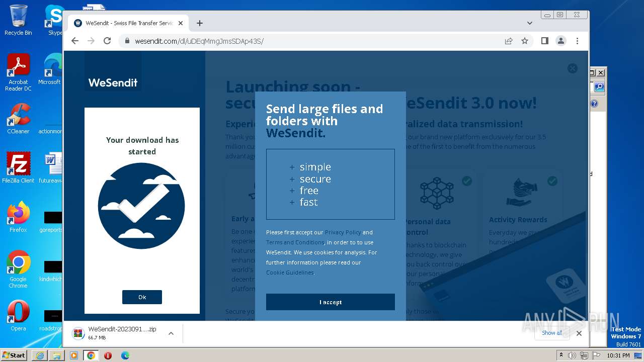Close the announcement overlay with X
Image resolution: width=644 pixels, height=362 pixels.
click(x=573, y=68)
